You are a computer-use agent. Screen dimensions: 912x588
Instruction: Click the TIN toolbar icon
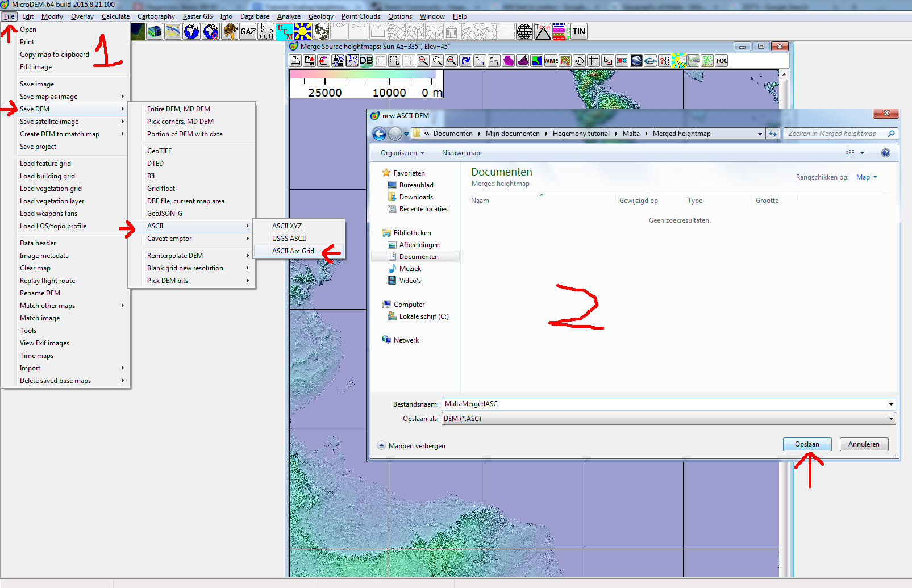[x=579, y=31]
